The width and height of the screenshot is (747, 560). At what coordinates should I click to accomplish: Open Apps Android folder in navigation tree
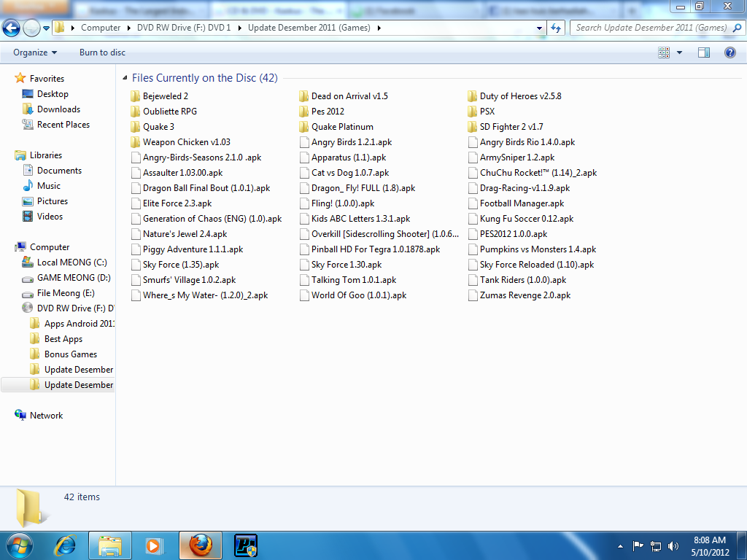[x=79, y=323]
